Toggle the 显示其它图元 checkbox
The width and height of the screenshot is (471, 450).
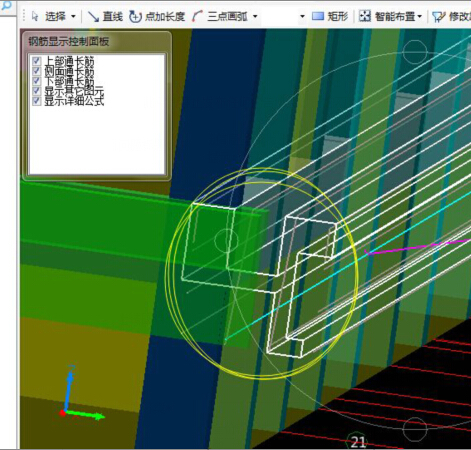click(36, 91)
